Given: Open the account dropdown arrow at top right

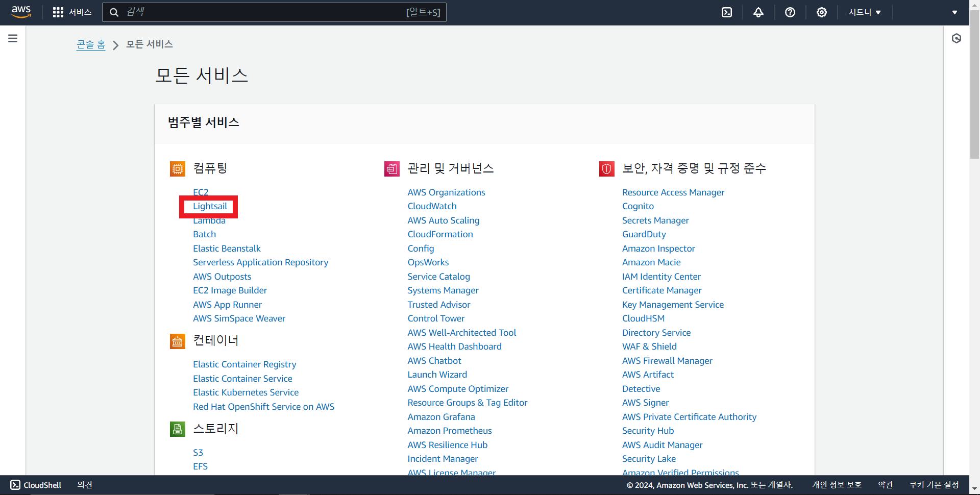Looking at the screenshot, I should 954,12.
